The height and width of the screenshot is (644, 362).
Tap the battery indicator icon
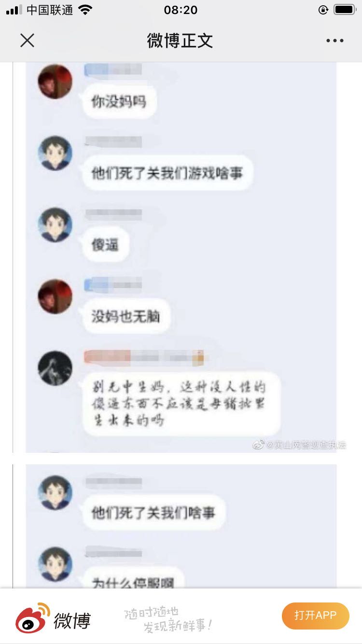coord(345,10)
